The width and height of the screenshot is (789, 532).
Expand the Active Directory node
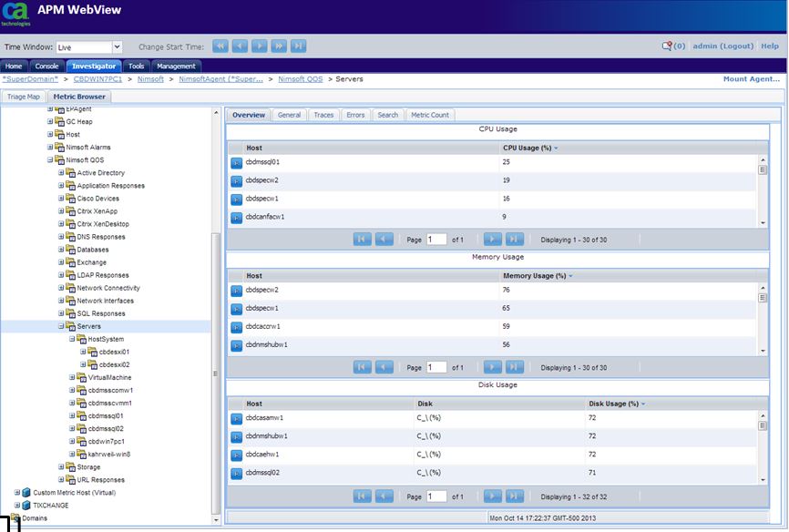point(61,173)
